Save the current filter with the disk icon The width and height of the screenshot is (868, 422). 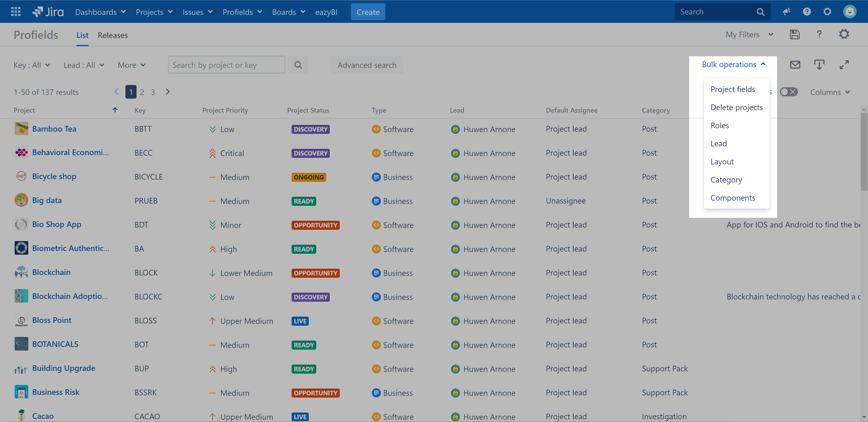coord(795,34)
